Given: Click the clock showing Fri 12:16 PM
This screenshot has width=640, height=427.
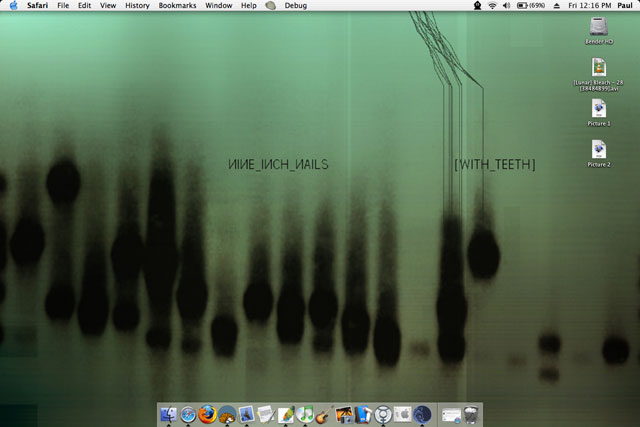Looking at the screenshot, I should pyautogui.click(x=590, y=6).
